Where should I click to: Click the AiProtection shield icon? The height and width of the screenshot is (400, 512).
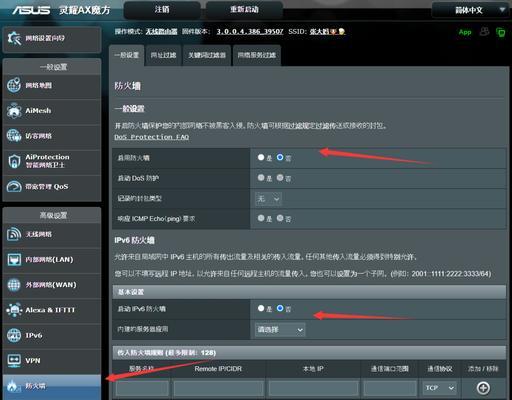(14, 161)
